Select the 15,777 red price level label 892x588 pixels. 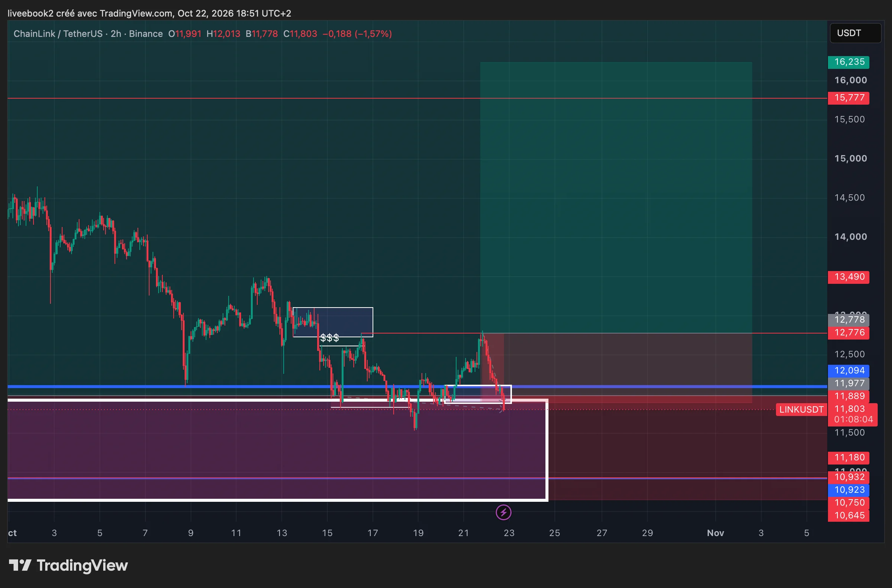848,98
